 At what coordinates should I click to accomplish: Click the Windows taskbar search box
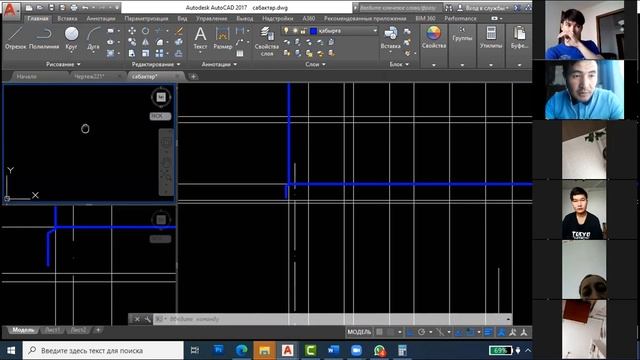point(103,350)
